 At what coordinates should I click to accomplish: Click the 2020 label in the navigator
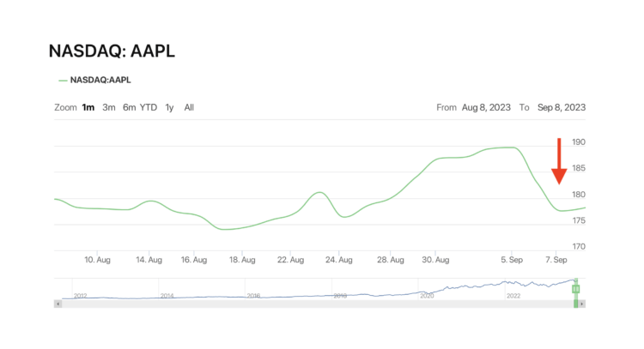point(427,296)
